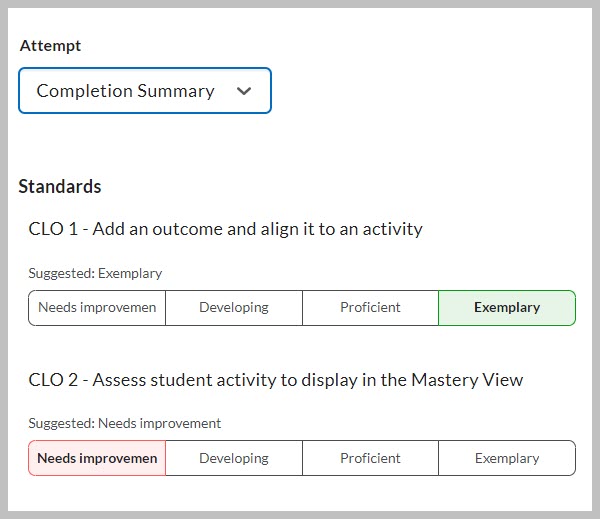
Task: Open the Completion Summary attempt dropdown
Action: coord(145,91)
